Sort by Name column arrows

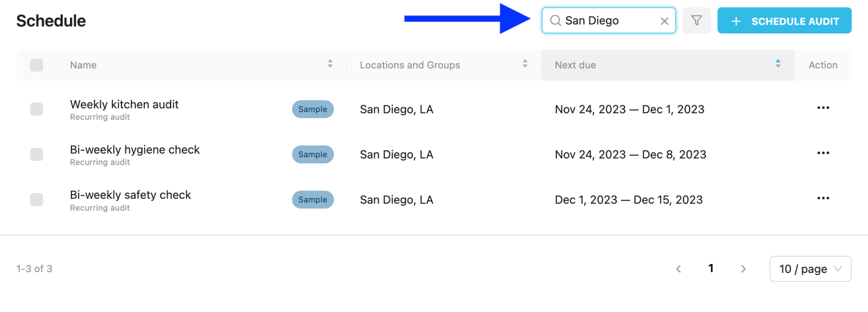[x=330, y=64]
